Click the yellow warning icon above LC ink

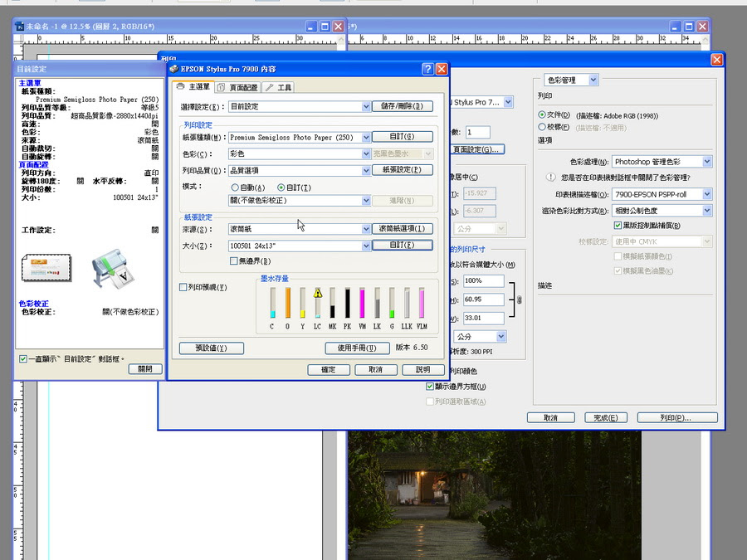(318, 293)
